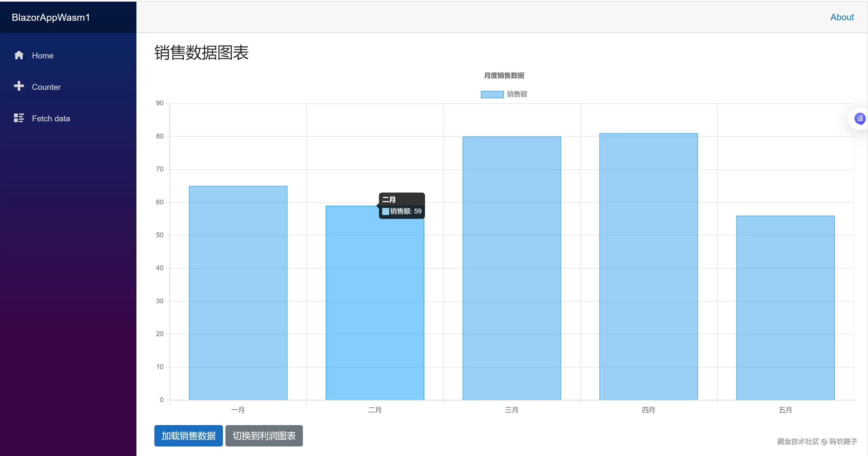The image size is (868, 456).
Task: Click the 五月 bar in the chart
Action: tap(785, 307)
